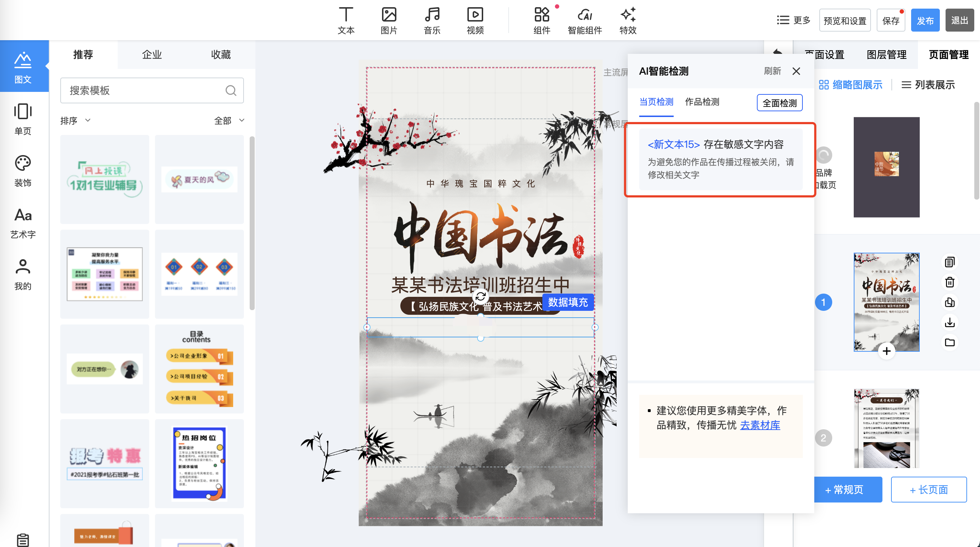Click the template list scrollbar
This screenshot has height=547, width=980.
tap(251, 223)
